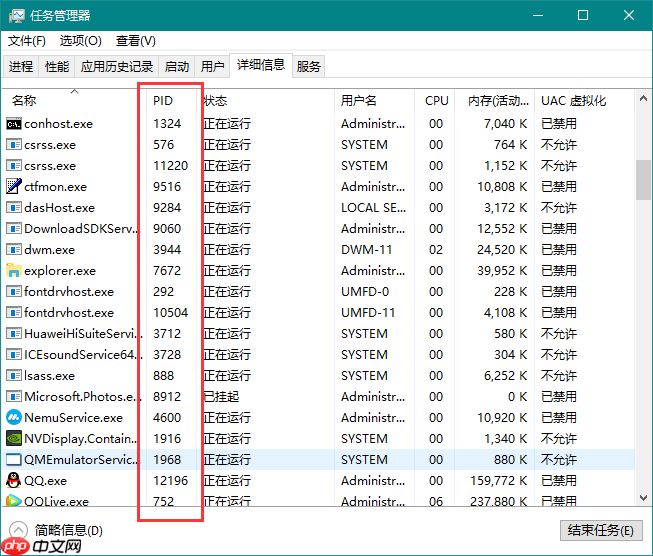Click the DWM-11 user name cell
653x556 pixels.
(366, 249)
